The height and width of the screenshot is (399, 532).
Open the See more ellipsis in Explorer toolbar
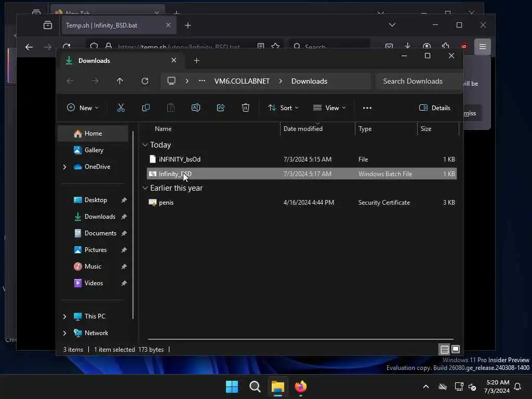[367, 108]
